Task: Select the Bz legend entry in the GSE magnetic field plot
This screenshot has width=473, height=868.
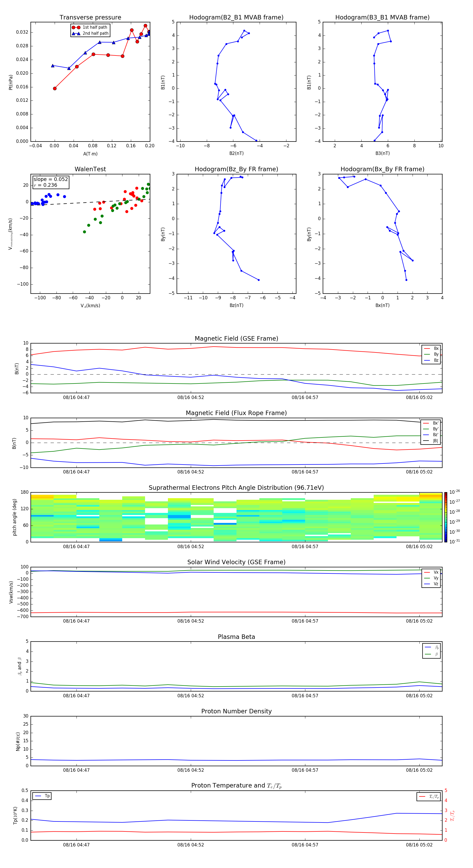Action: tap(431, 360)
